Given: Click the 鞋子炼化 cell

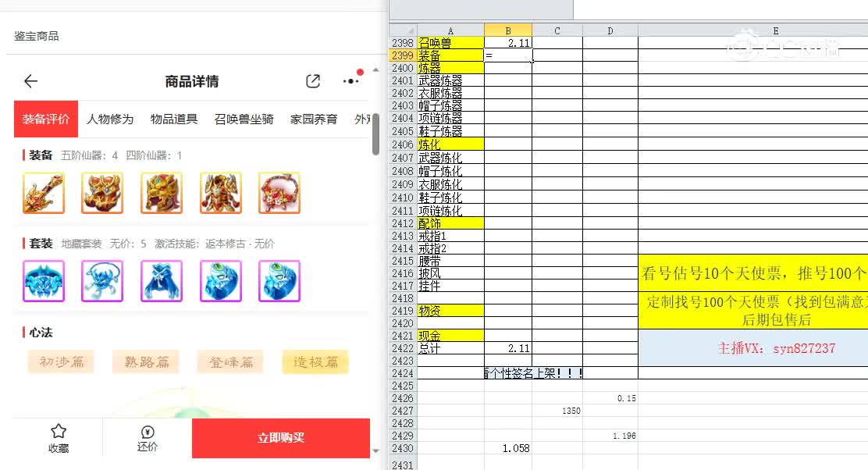Looking at the screenshot, I should [450, 198].
